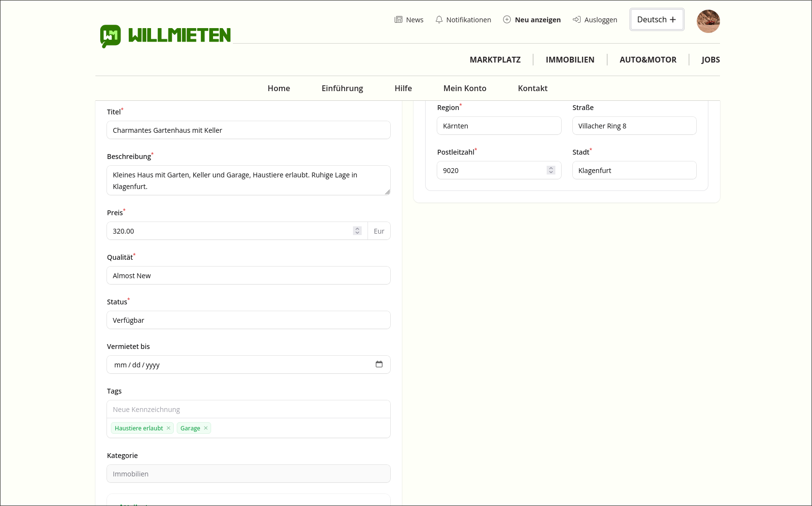The width and height of the screenshot is (812, 506).
Task: Click the WILLMIETEN logo icon
Action: tap(110, 36)
